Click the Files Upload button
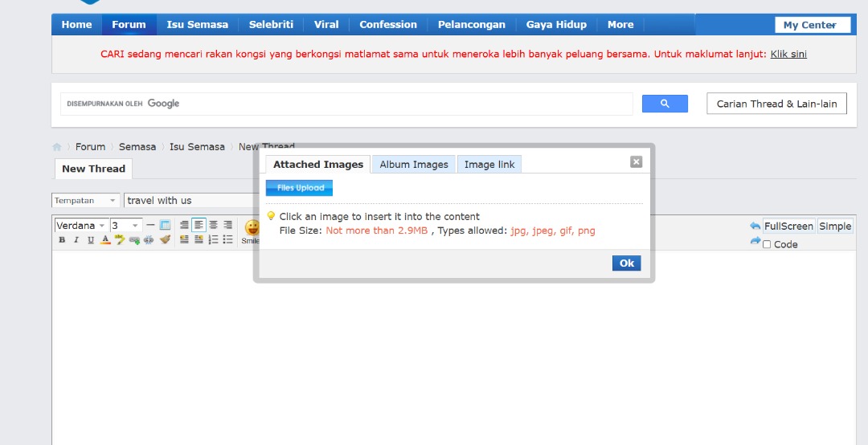Image resolution: width=868 pixels, height=445 pixels. [x=300, y=188]
